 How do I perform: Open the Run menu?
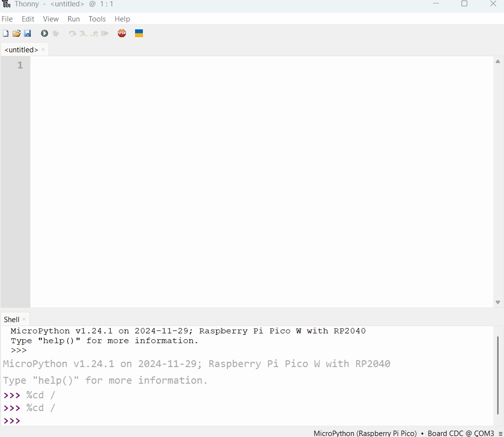pyautogui.click(x=73, y=19)
